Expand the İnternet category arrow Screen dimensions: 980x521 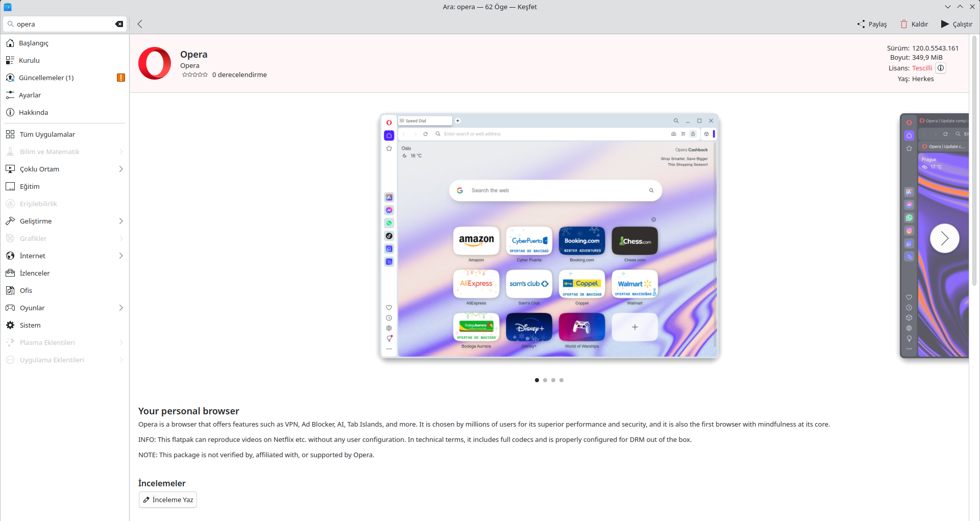click(121, 256)
